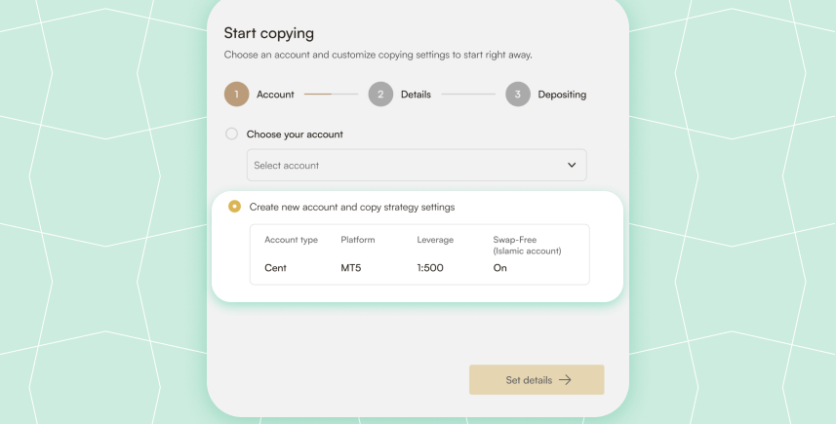Image resolution: width=836 pixels, height=424 pixels.
Task: Click the step 1 circle icon
Action: tap(237, 94)
